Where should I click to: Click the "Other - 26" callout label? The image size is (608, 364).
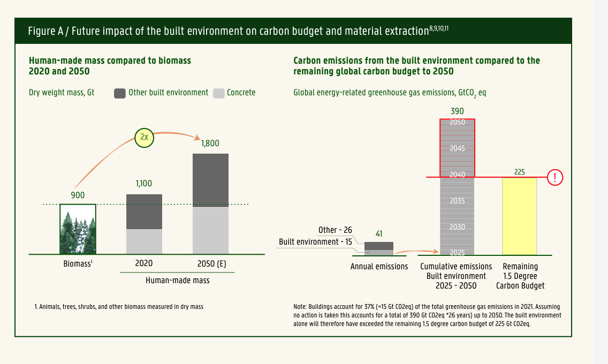tap(335, 230)
